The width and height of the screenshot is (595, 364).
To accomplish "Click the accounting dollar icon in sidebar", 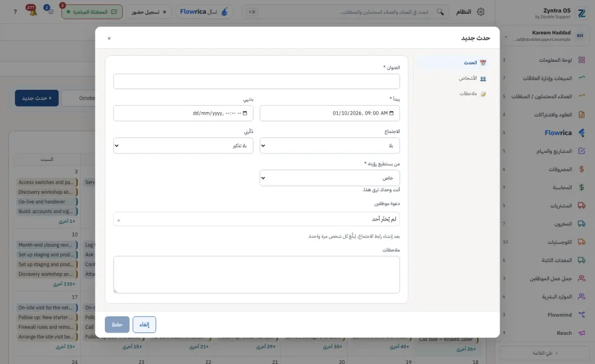I will [581, 188].
